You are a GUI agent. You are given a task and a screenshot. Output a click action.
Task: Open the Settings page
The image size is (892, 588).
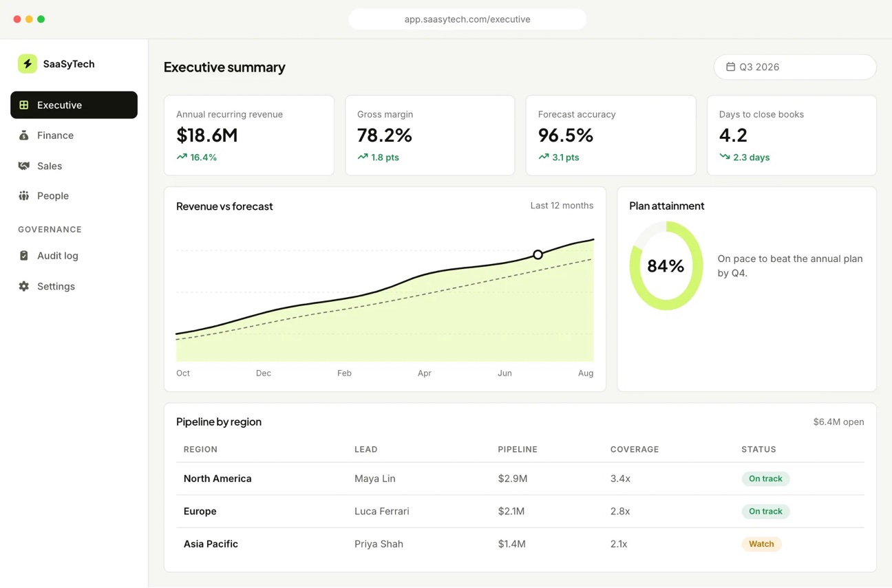[74, 286]
